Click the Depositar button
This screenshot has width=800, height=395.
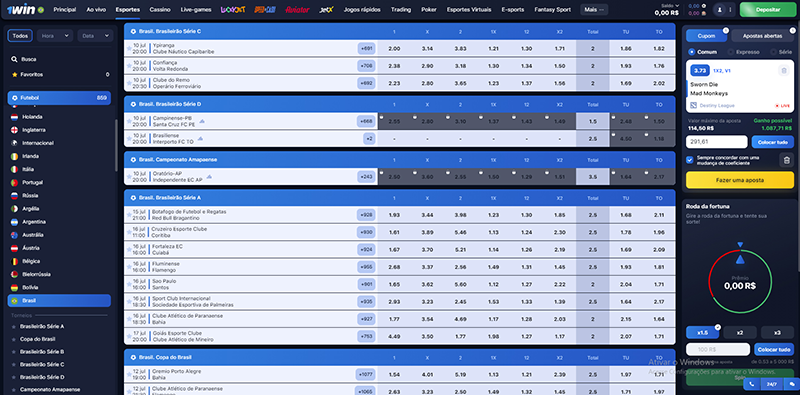point(767,10)
